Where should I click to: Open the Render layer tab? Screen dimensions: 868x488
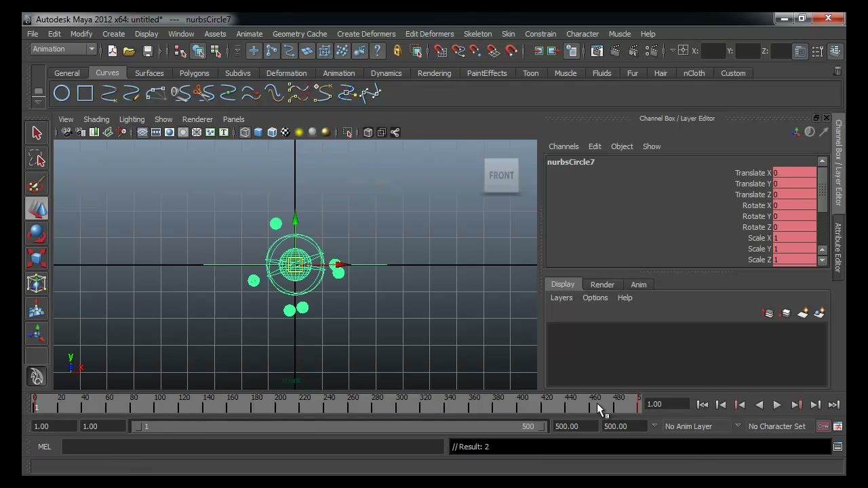click(x=602, y=285)
